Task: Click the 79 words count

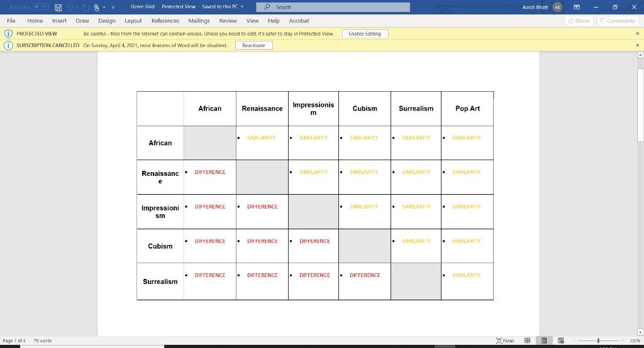Action: (x=43, y=340)
